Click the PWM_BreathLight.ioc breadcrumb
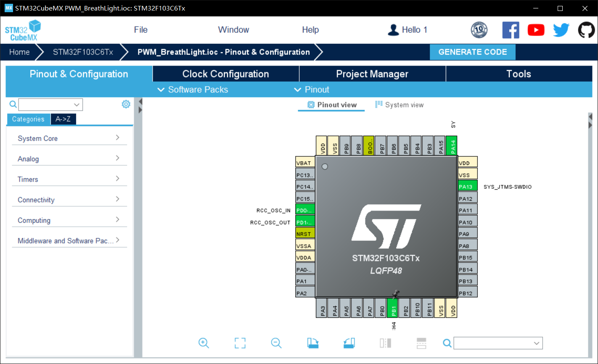Screen dimensions: 598x364 tap(223, 52)
